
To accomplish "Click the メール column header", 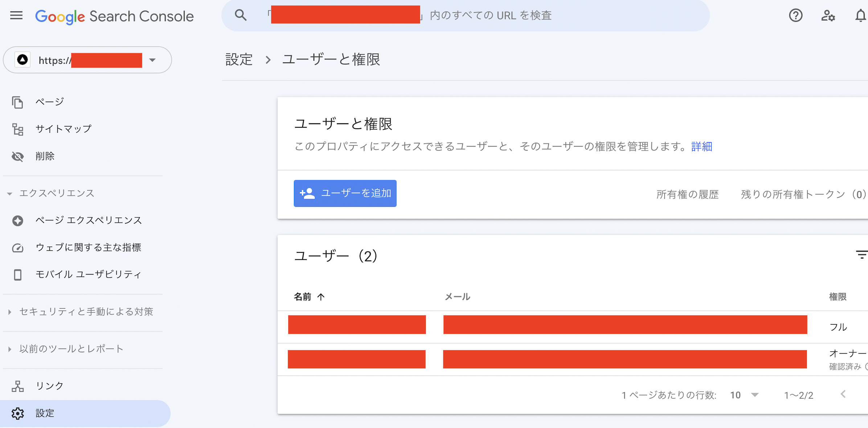I will tap(457, 297).
